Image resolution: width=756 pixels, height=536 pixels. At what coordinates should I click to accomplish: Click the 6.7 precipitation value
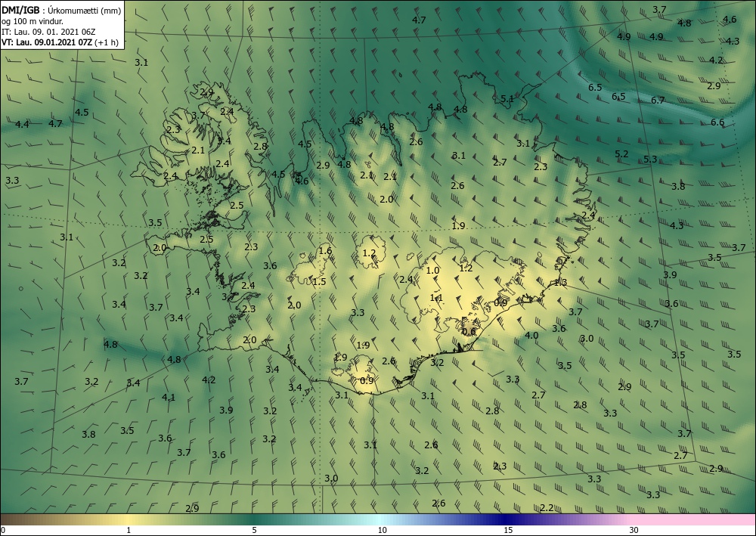pos(658,101)
